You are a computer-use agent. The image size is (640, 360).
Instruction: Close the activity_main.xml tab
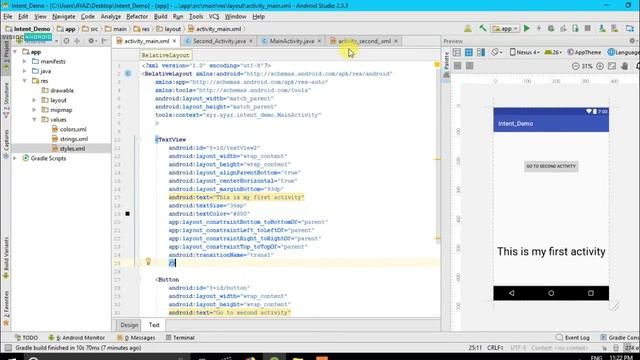point(174,41)
